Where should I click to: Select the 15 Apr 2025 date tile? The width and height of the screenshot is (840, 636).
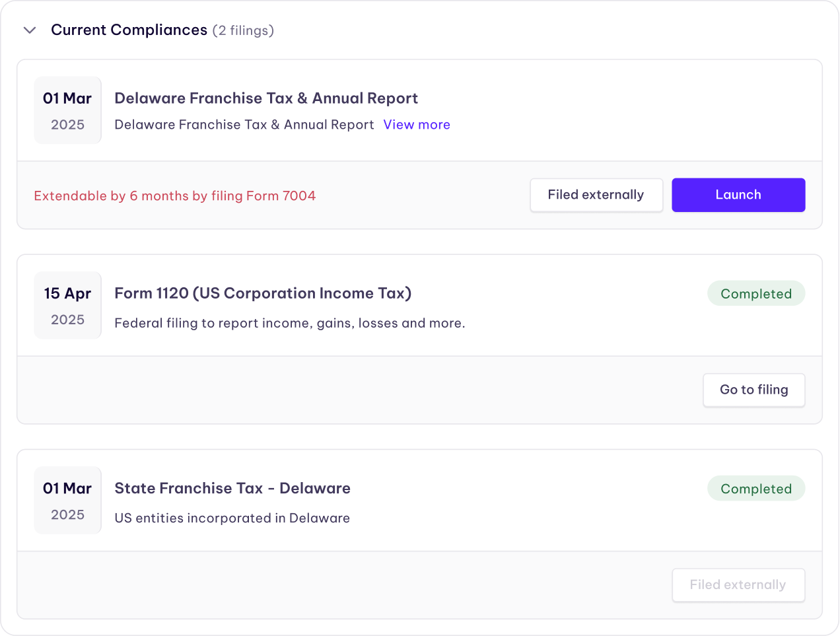click(67, 304)
